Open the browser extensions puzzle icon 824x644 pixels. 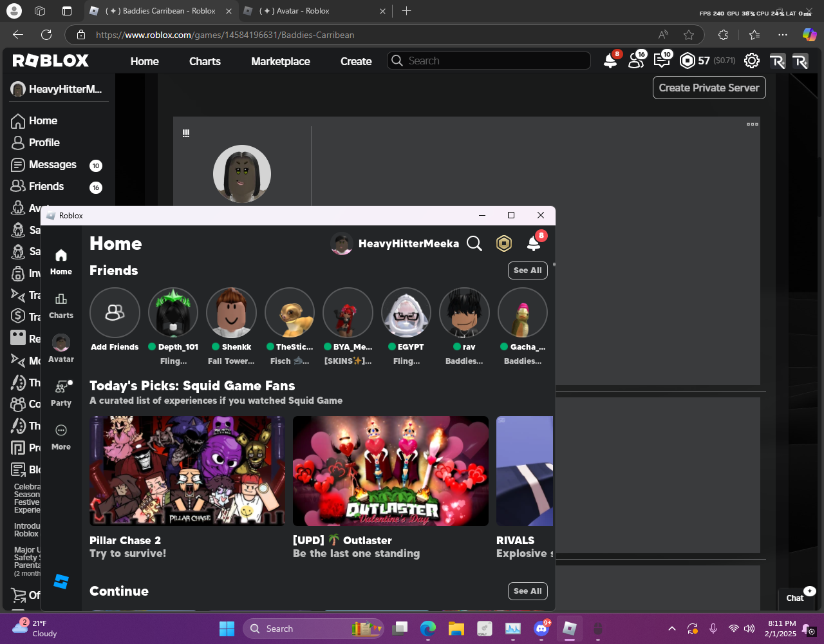coord(723,35)
